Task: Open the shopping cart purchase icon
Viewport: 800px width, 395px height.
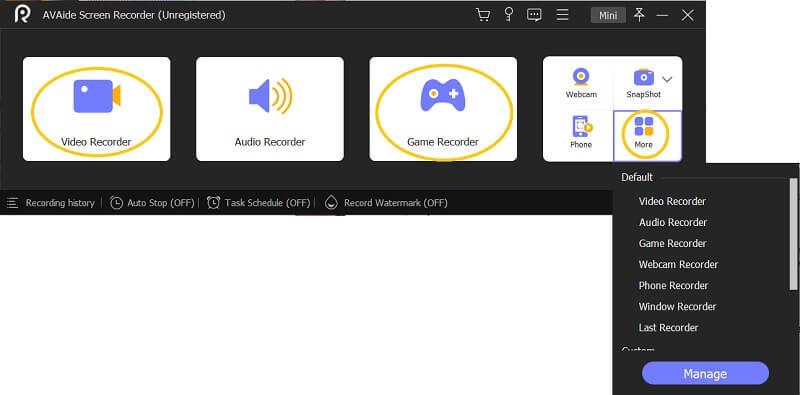Action: pos(482,15)
